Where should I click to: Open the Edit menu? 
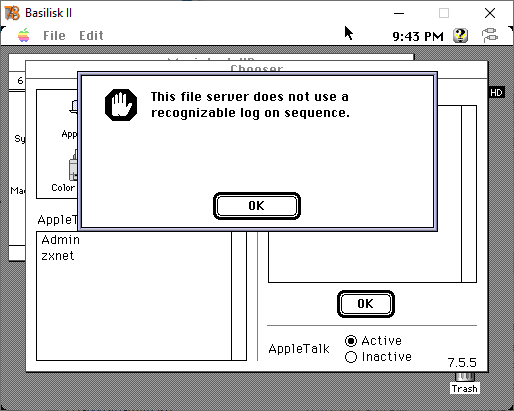click(x=91, y=35)
